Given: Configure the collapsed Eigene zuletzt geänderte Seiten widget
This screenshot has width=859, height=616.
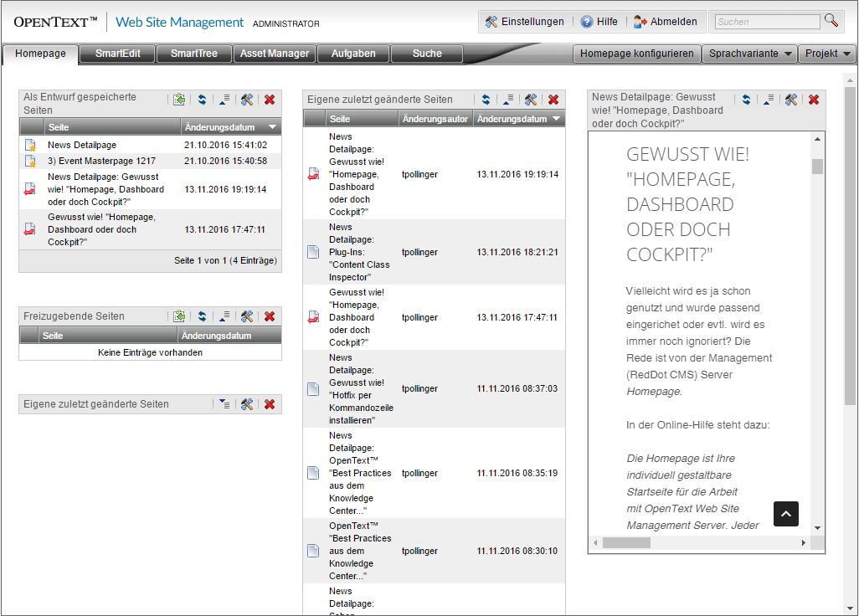Looking at the screenshot, I should 247,404.
